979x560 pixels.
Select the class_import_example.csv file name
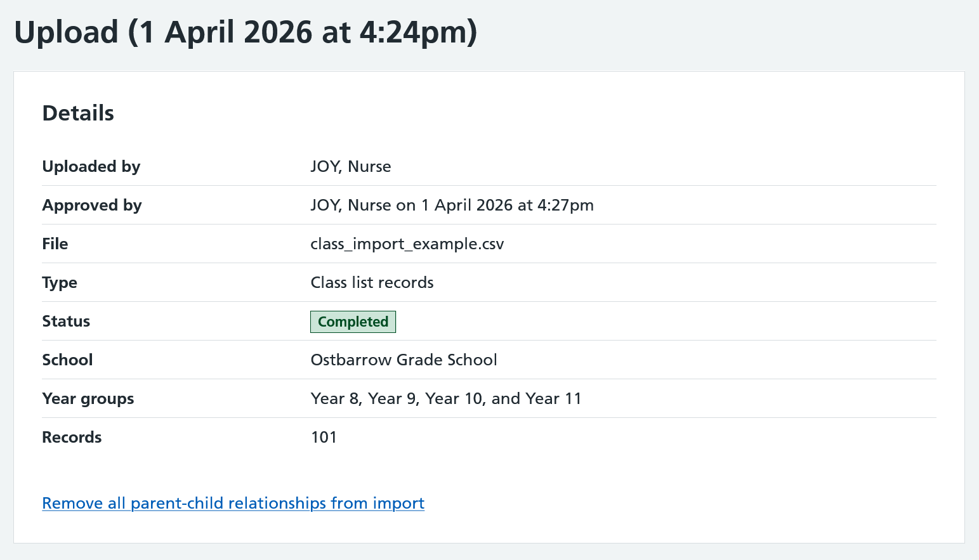point(407,244)
